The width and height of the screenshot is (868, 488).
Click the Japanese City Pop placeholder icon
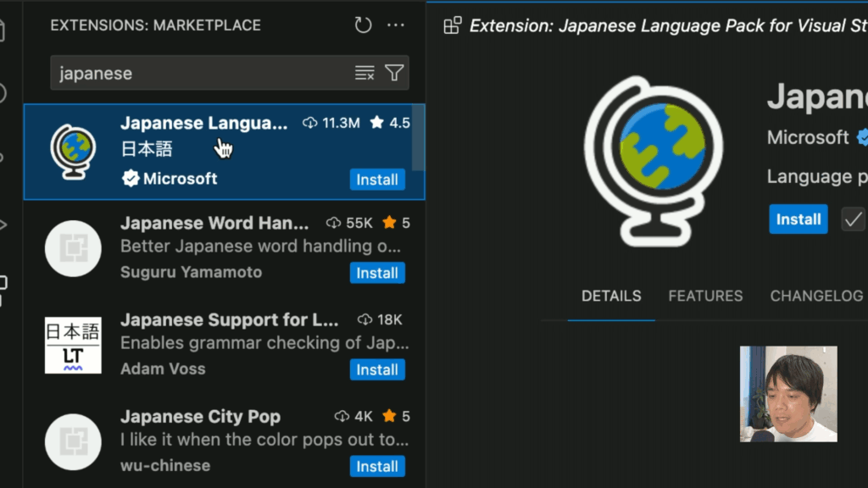point(73,442)
